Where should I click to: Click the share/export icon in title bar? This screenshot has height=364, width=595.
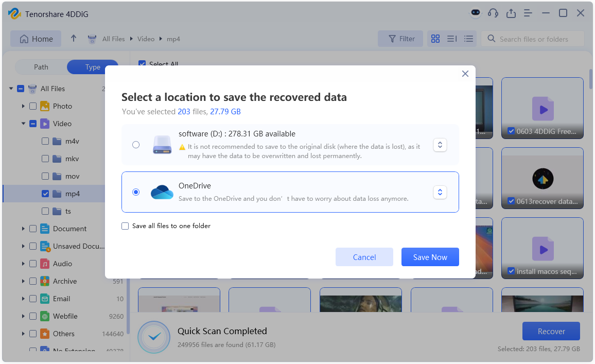tap(511, 13)
